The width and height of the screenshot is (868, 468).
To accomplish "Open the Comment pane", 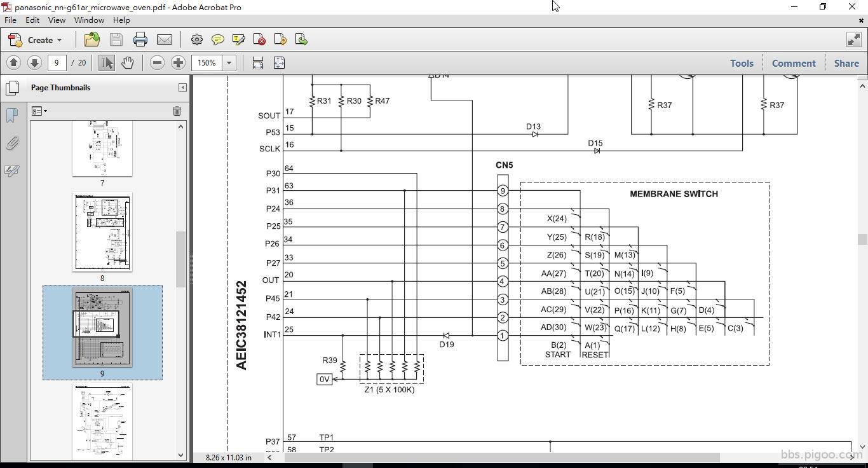I will (x=794, y=63).
